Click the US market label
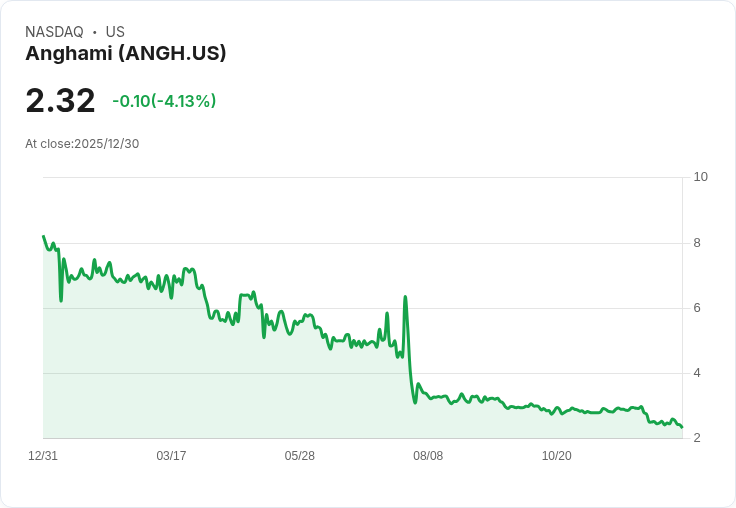Screen dimensions: 736x508 click(115, 32)
